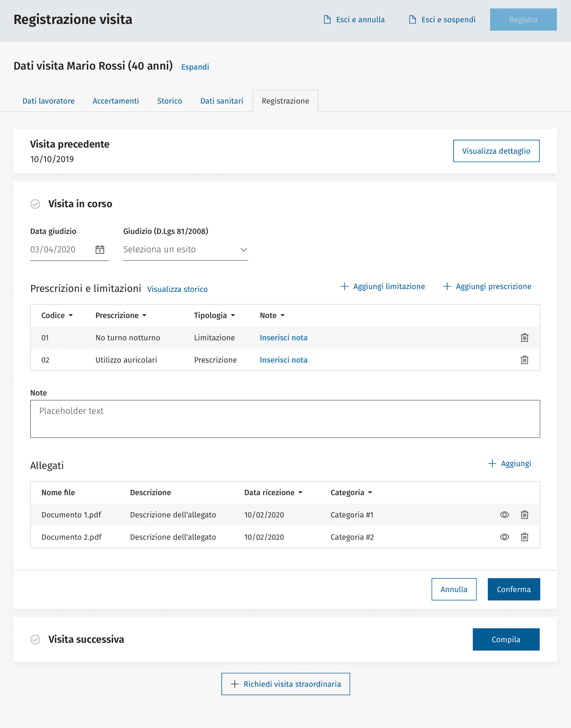
Task: Expand the Dati visita section via Espandi
Action: pos(195,67)
